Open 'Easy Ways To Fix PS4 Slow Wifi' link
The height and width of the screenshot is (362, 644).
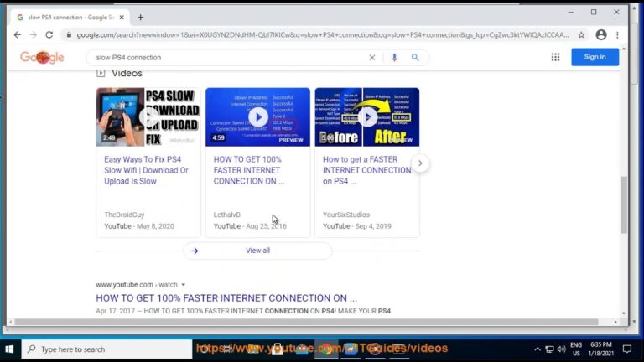point(146,170)
